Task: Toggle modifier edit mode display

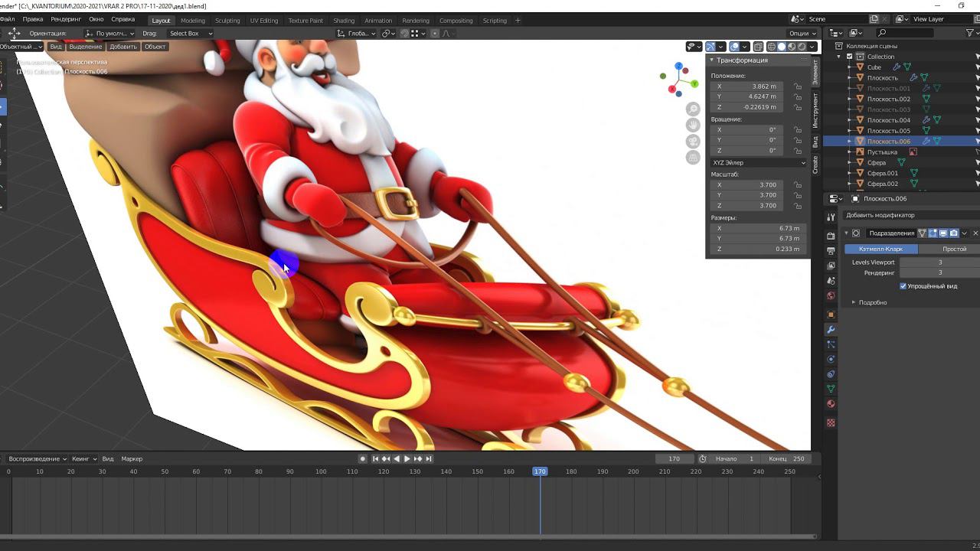Action: coord(933,233)
